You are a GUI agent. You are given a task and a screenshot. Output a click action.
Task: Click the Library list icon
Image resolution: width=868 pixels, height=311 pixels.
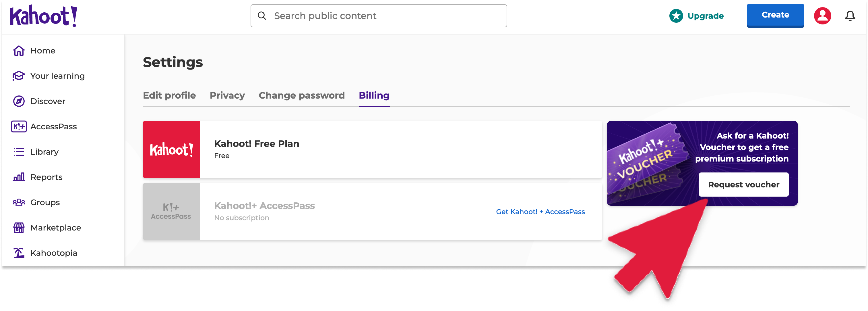(19, 152)
